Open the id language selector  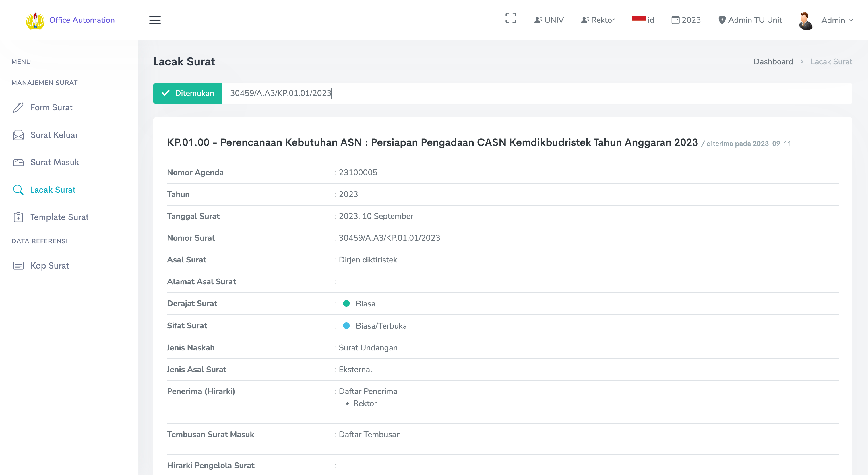[x=643, y=20]
